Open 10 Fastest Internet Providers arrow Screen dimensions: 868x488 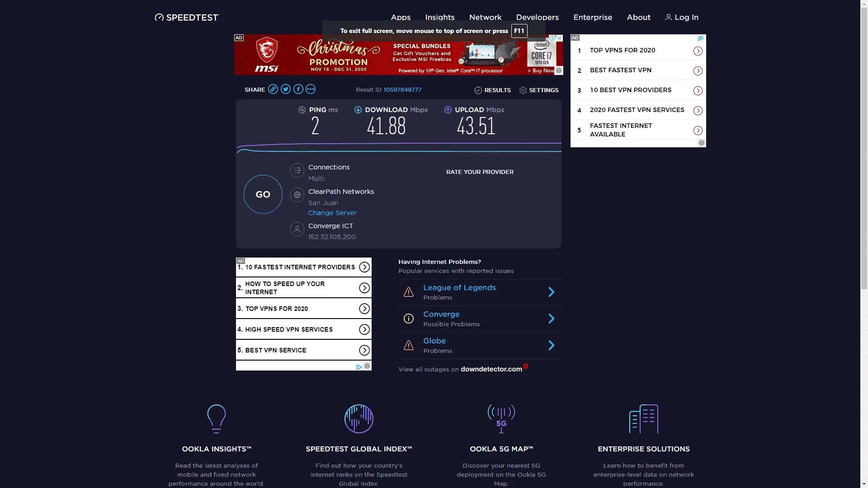click(364, 267)
